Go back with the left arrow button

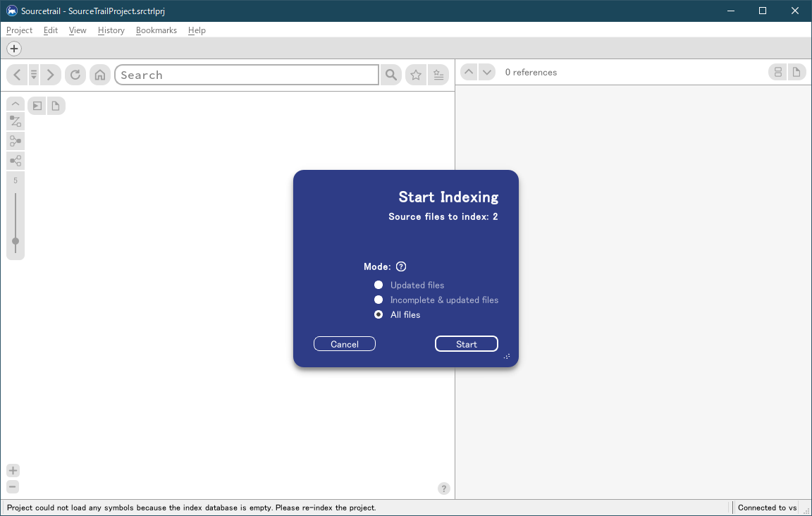pyautogui.click(x=17, y=75)
